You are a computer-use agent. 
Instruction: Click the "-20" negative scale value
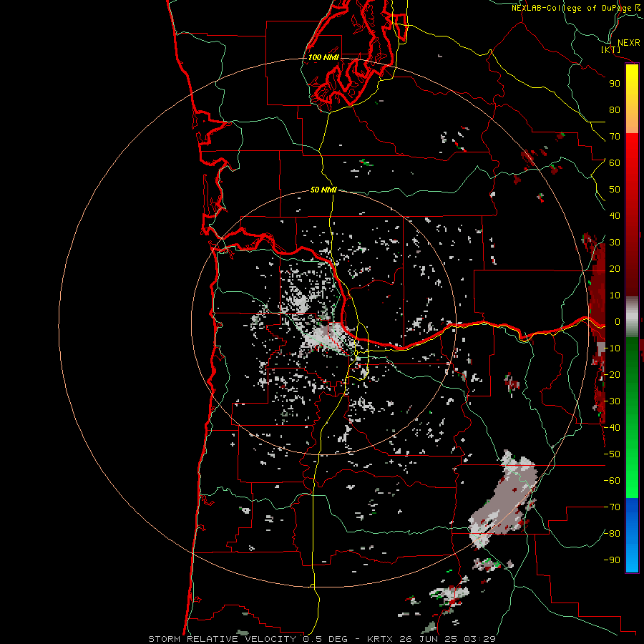point(612,375)
